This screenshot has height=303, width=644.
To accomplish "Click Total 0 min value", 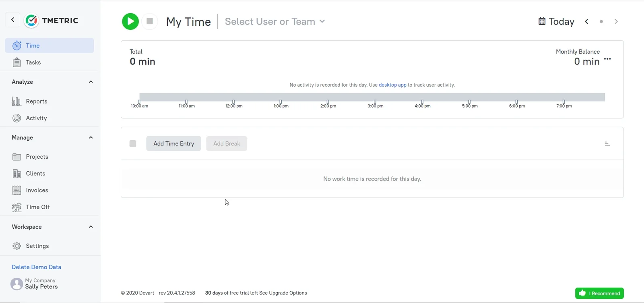I will (x=142, y=62).
